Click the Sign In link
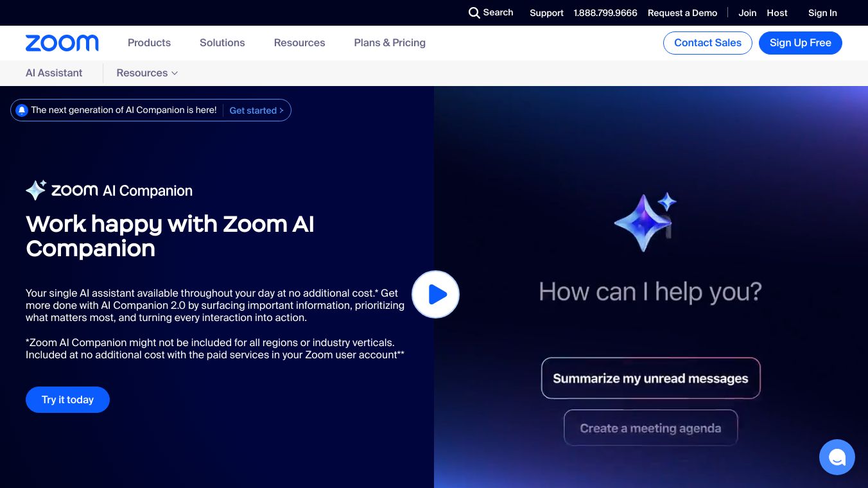This screenshot has width=868, height=488. tap(822, 13)
